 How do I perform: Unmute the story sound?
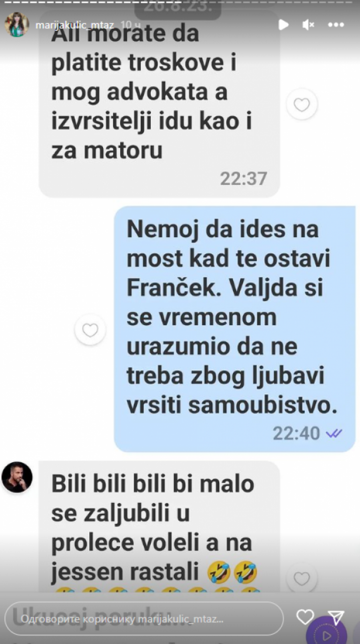[x=308, y=25]
